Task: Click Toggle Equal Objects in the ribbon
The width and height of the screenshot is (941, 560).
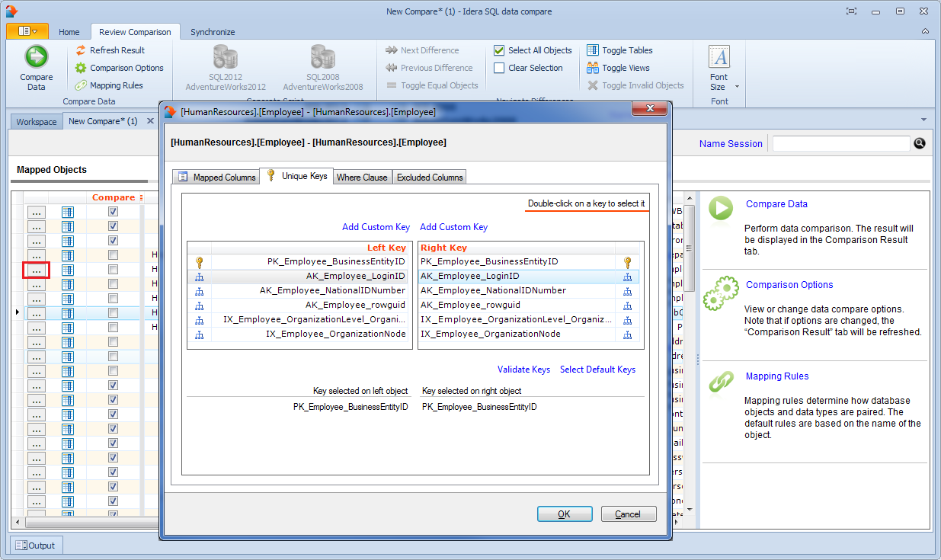Action: click(x=431, y=85)
